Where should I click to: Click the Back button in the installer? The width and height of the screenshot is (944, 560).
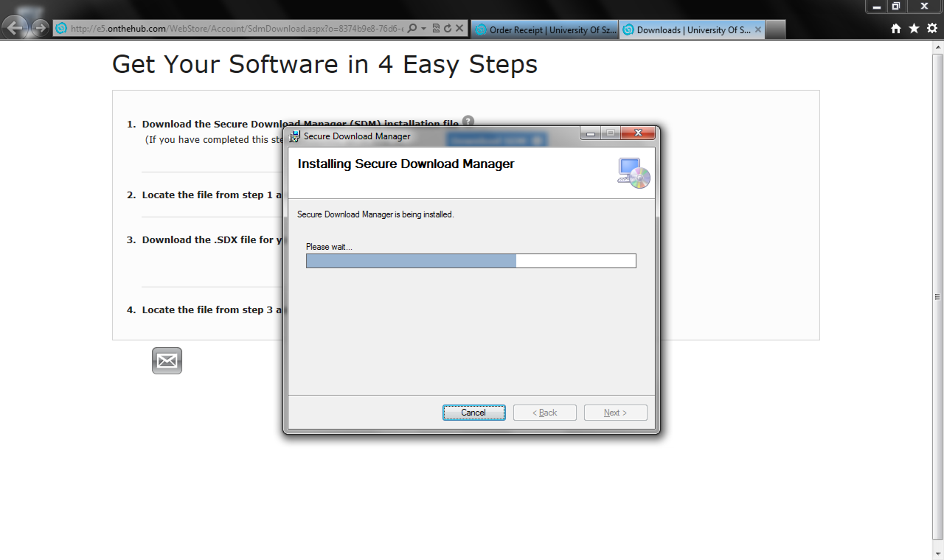[x=545, y=413]
